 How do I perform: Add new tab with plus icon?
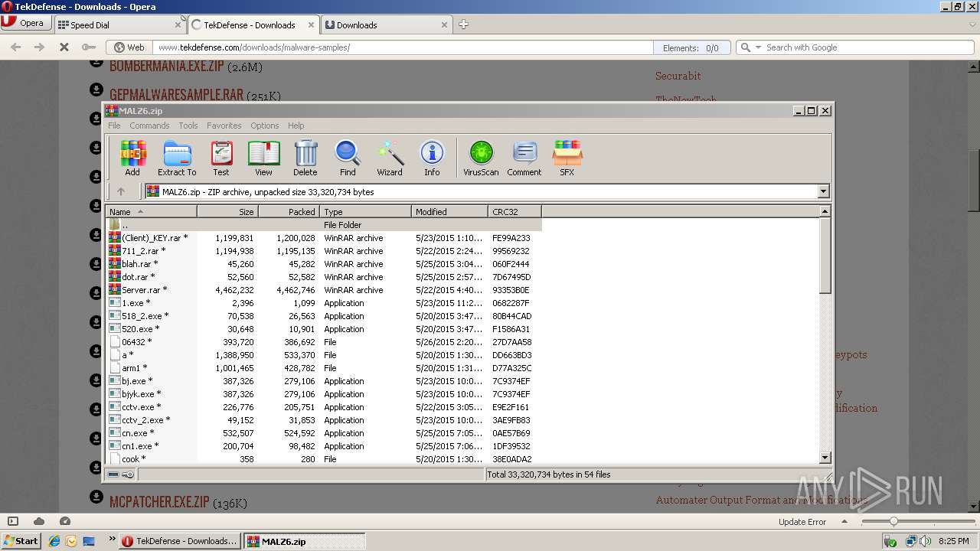463,24
